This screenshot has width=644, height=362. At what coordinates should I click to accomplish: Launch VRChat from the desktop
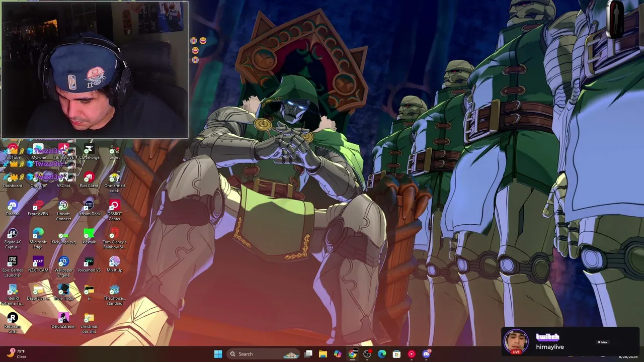(63, 179)
